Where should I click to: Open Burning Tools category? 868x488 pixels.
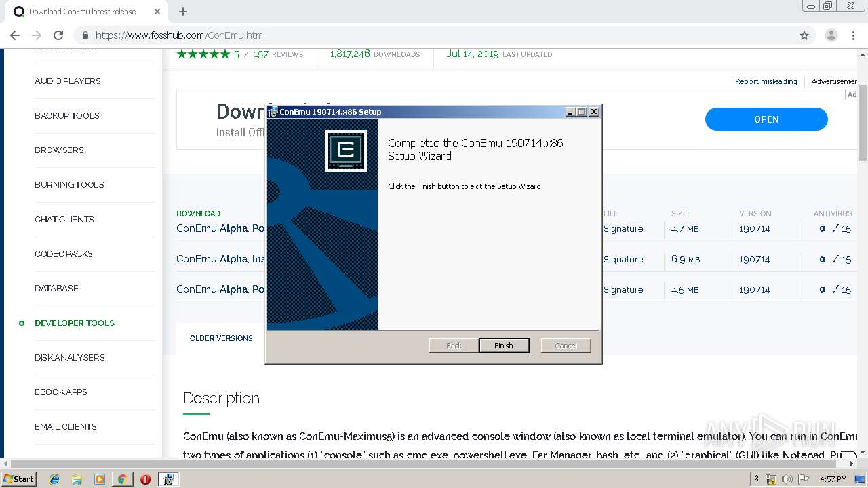[x=69, y=184]
